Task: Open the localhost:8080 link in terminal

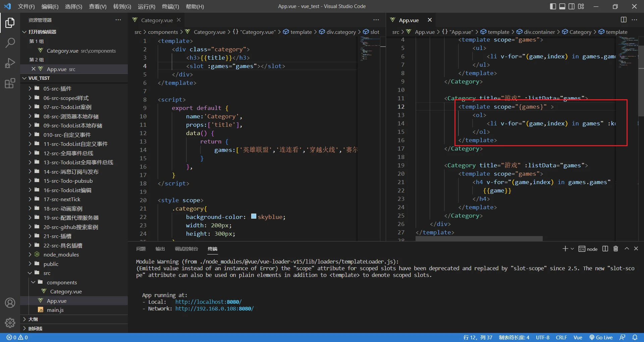Action: tap(208, 302)
